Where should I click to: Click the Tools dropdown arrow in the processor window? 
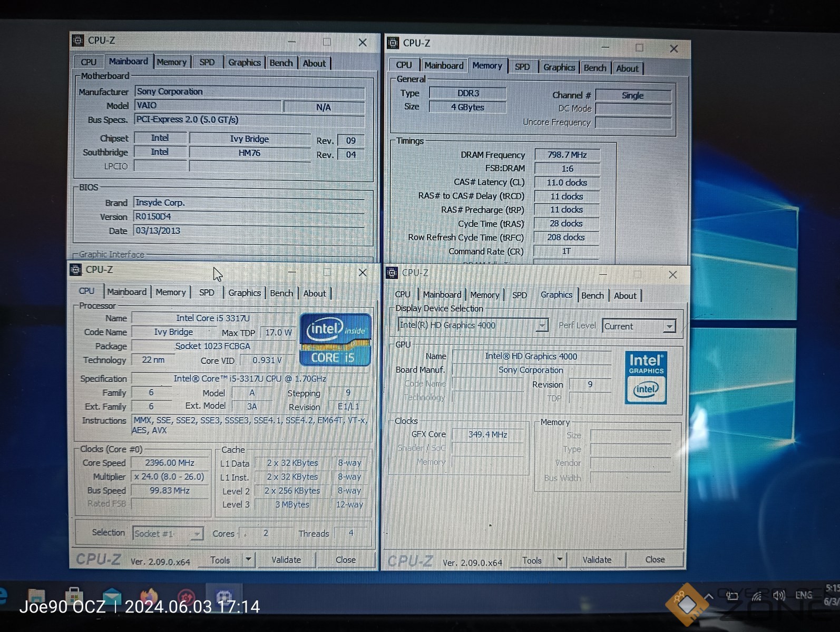pos(248,559)
